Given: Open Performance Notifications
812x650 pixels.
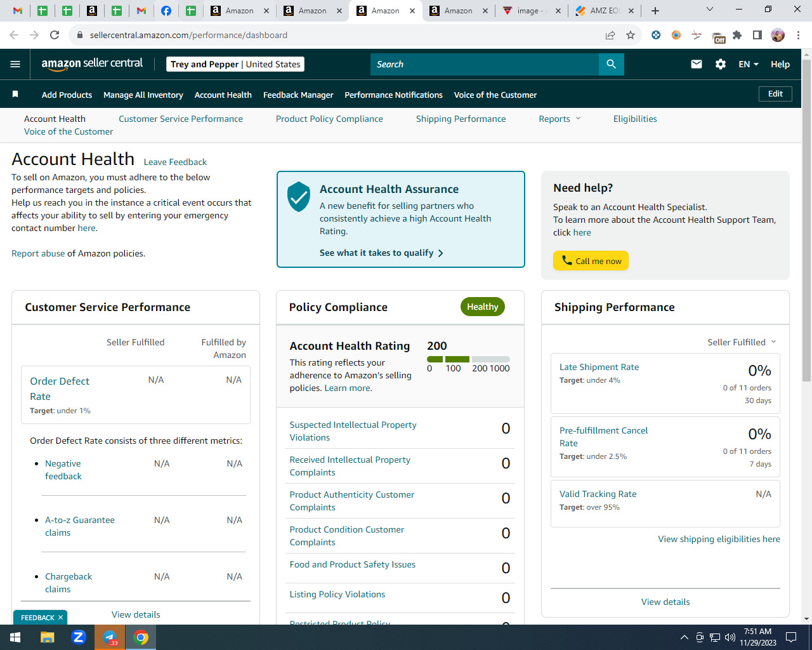Looking at the screenshot, I should [393, 95].
